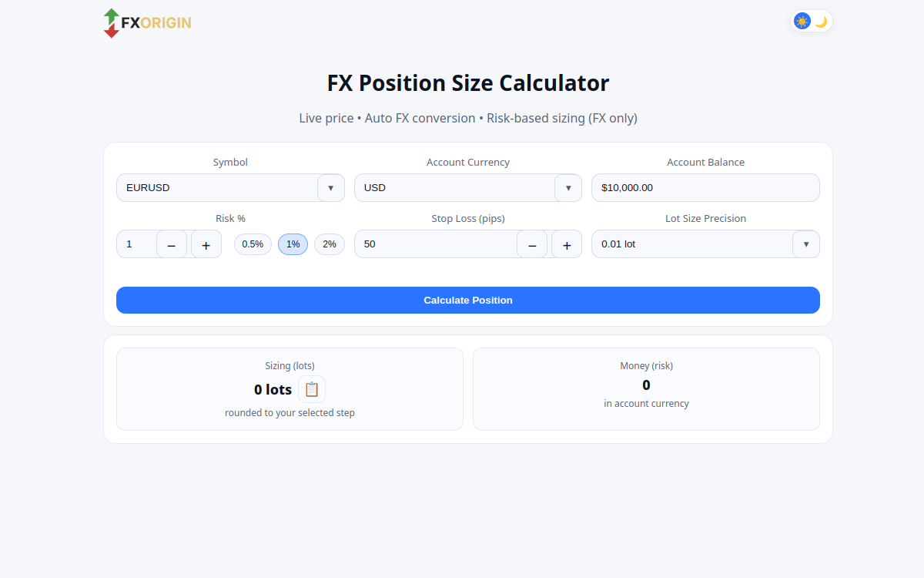The height and width of the screenshot is (578, 924).
Task: Click the moon icon for dark mode
Action: coord(822,21)
